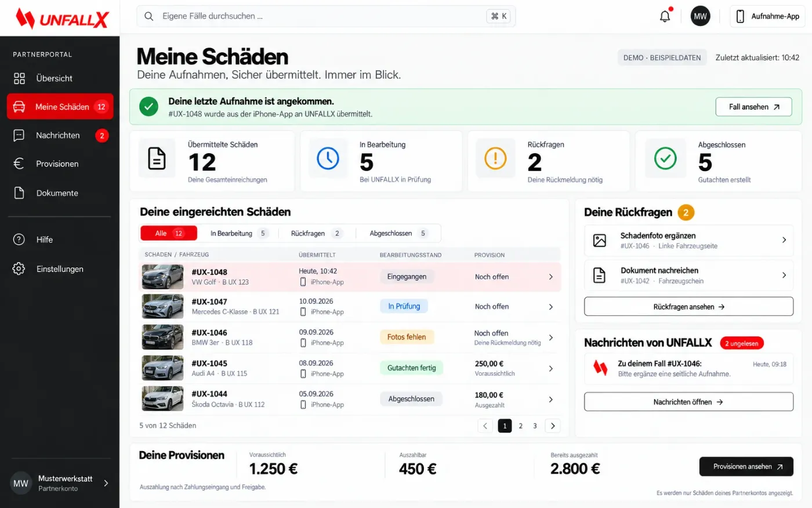
Task: Click the UNFALLX logo in the message
Action: click(x=600, y=368)
